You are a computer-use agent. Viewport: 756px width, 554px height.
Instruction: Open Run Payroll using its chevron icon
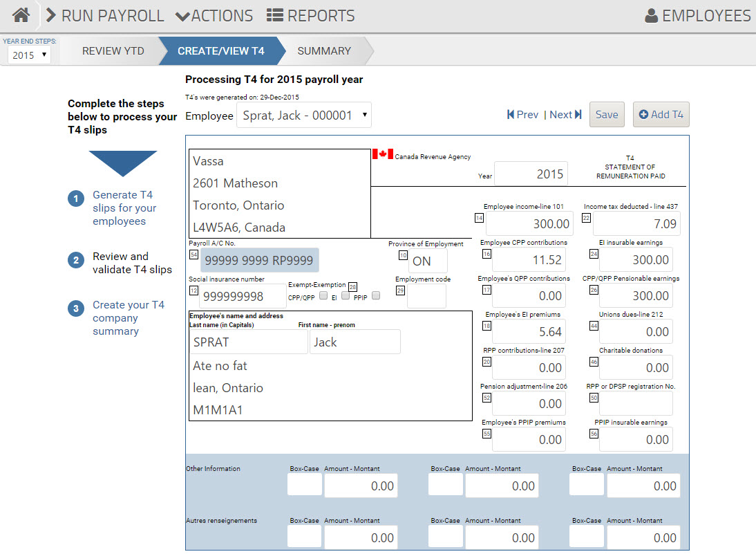point(52,15)
